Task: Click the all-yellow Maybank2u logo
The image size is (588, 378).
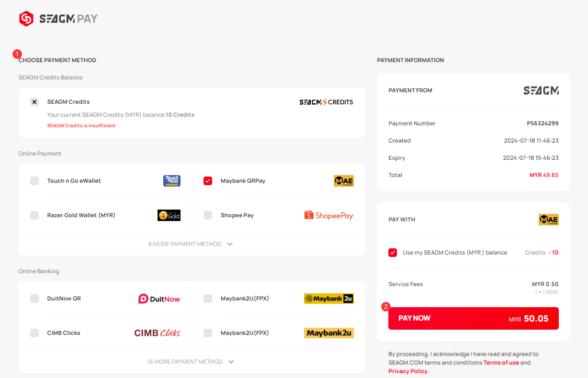Action: point(329,333)
